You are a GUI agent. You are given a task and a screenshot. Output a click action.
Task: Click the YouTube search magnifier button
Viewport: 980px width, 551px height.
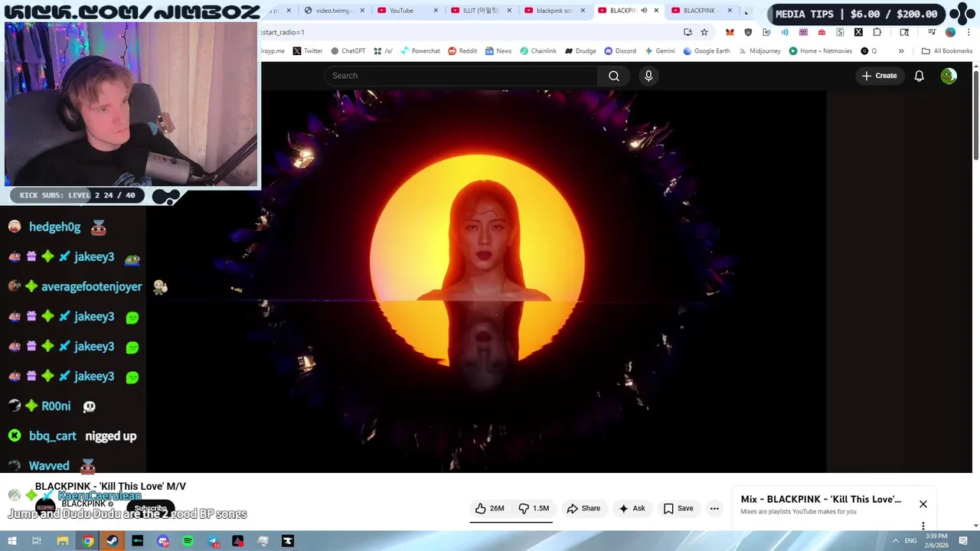pos(613,76)
